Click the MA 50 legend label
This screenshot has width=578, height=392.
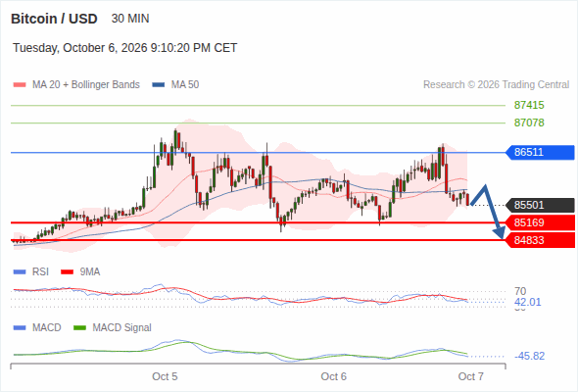tap(185, 85)
